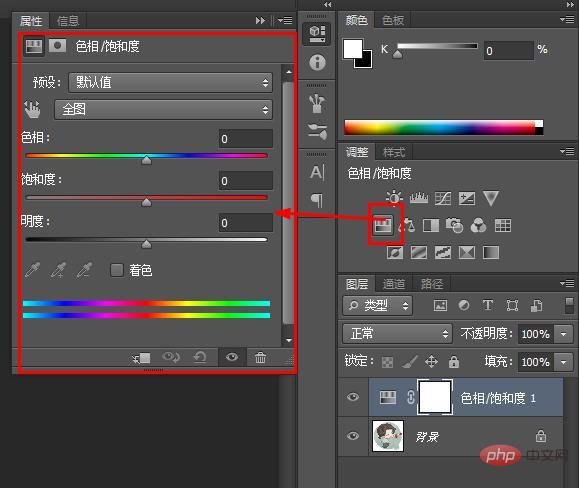Image resolution: width=579 pixels, height=488 pixels.
Task: Add a Levels adjustment
Action: (x=419, y=198)
